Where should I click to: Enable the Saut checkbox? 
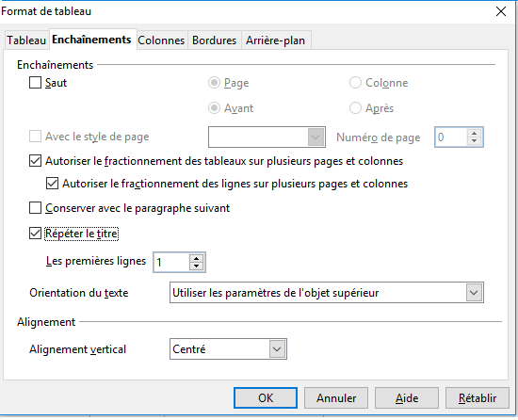[35, 83]
